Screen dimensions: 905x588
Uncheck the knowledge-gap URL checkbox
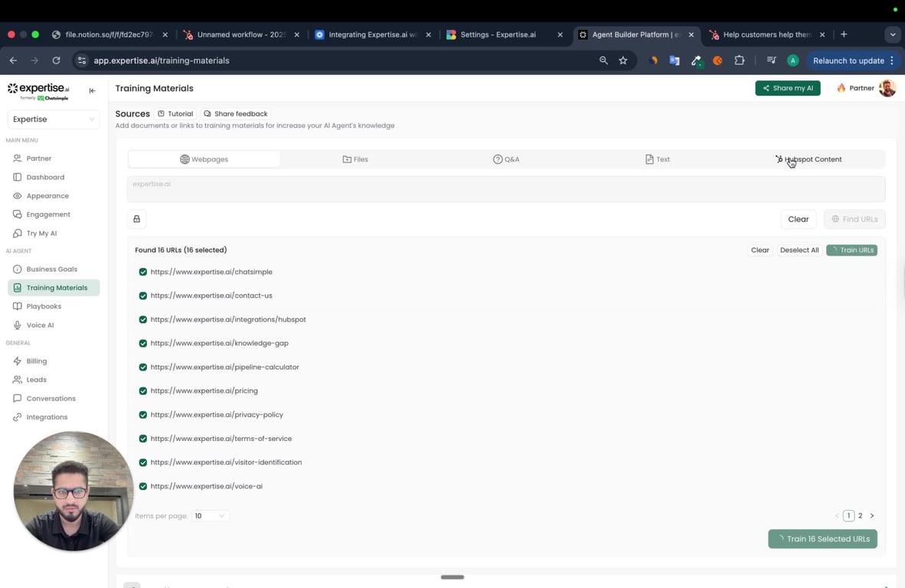pyautogui.click(x=142, y=343)
